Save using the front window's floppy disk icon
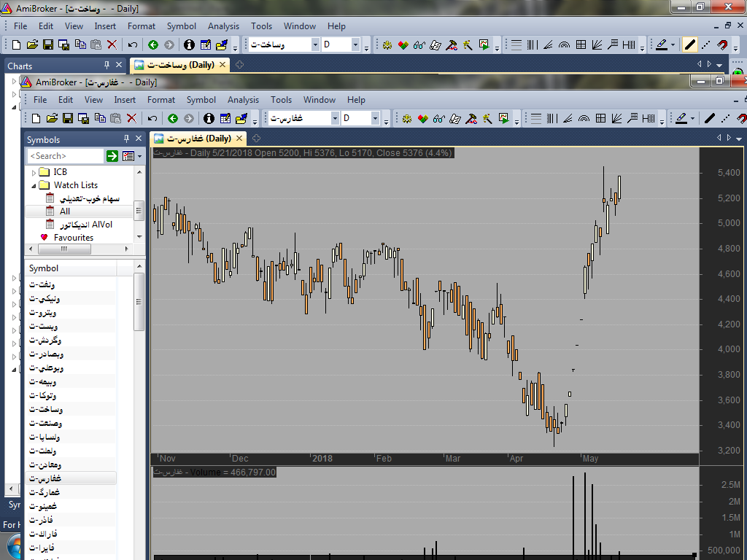This screenshot has height=560, width=747. pos(68,119)
